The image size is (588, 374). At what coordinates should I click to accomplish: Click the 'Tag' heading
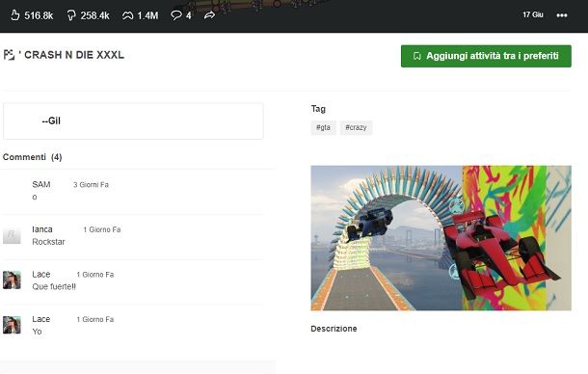click(318, 109)
